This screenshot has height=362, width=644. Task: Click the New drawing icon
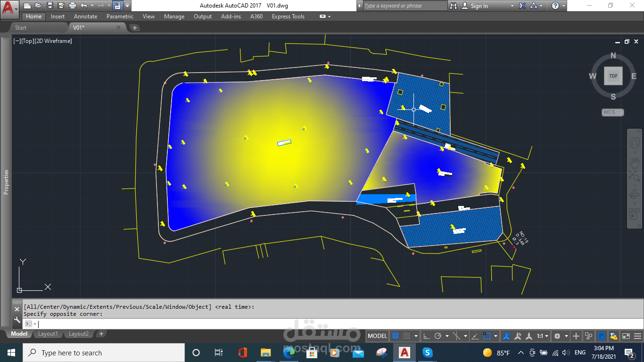(x=27, y=6)
